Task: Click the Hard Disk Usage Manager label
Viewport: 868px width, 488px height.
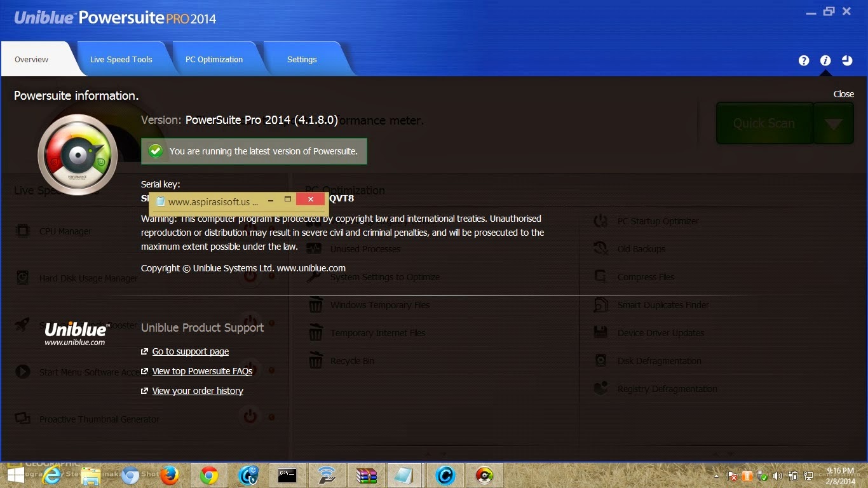Action: click(88, 278)
